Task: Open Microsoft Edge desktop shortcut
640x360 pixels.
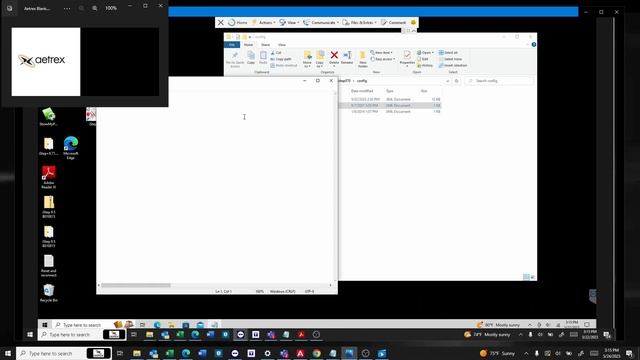Action: coord(71,147)
